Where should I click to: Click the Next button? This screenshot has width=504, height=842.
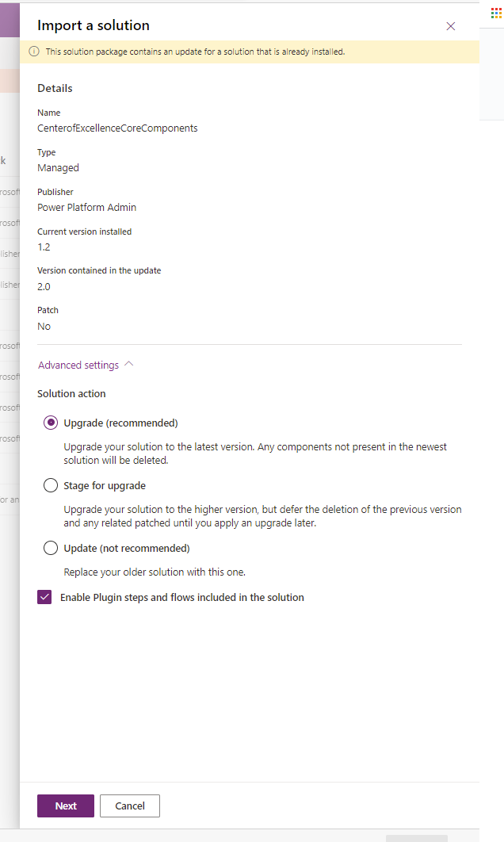pyautogui.click(x=65, y=806)
